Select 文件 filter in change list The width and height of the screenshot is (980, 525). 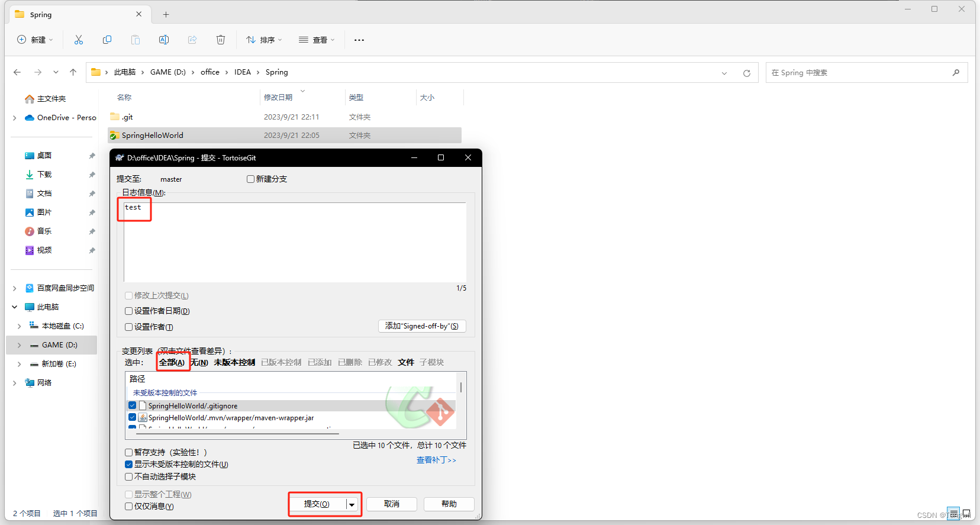pos(406,362)
